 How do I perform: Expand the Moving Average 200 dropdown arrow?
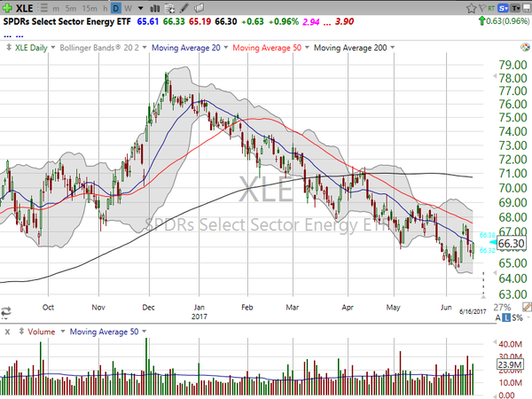pos(393,48)
